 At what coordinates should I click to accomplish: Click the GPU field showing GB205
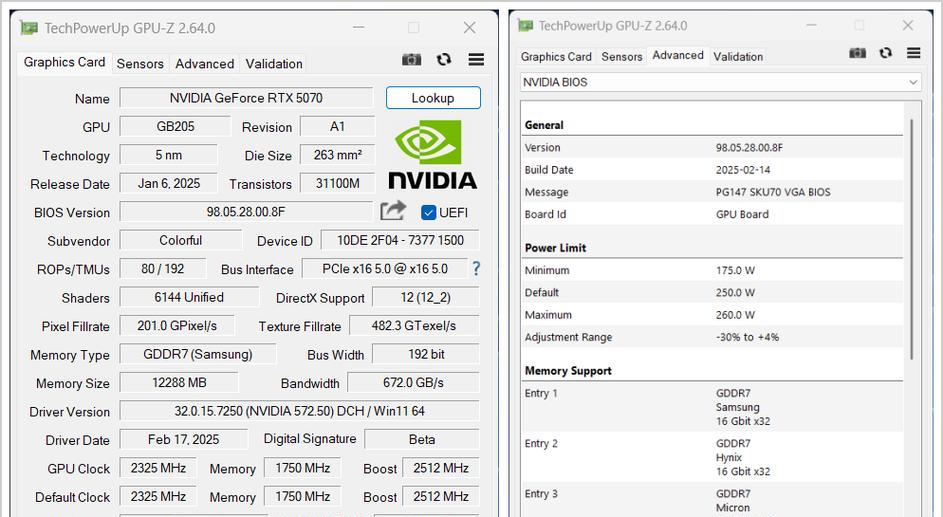coord(175,126)
